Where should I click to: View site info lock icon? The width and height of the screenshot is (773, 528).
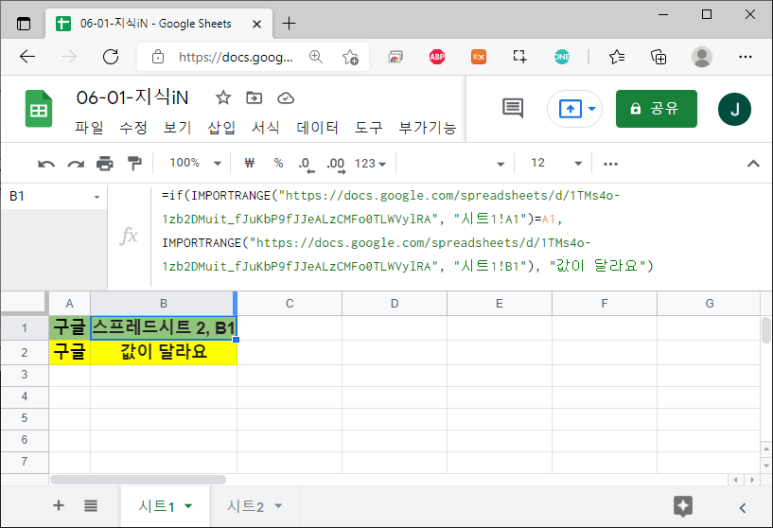pos(158,56)
